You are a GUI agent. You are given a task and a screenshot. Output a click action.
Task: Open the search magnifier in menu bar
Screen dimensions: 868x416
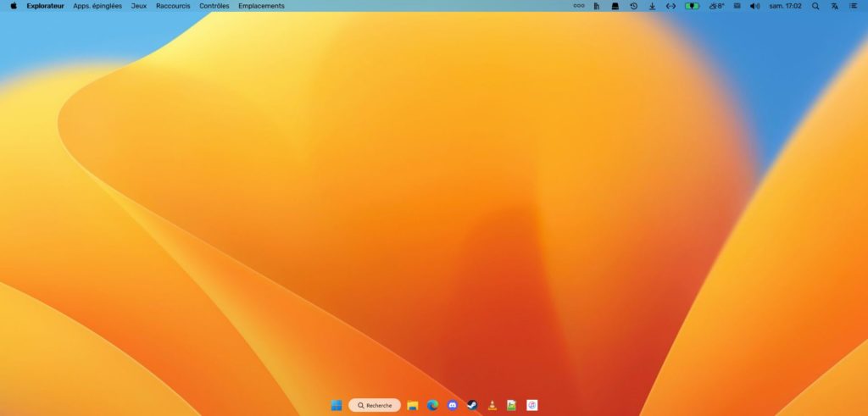click(815, 6)
